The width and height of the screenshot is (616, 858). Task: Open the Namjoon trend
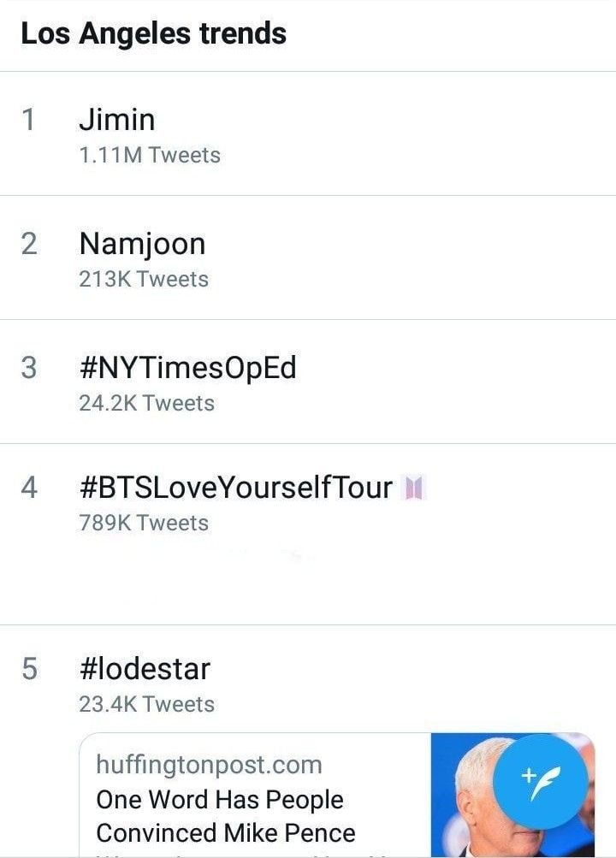tap(308, 257)
